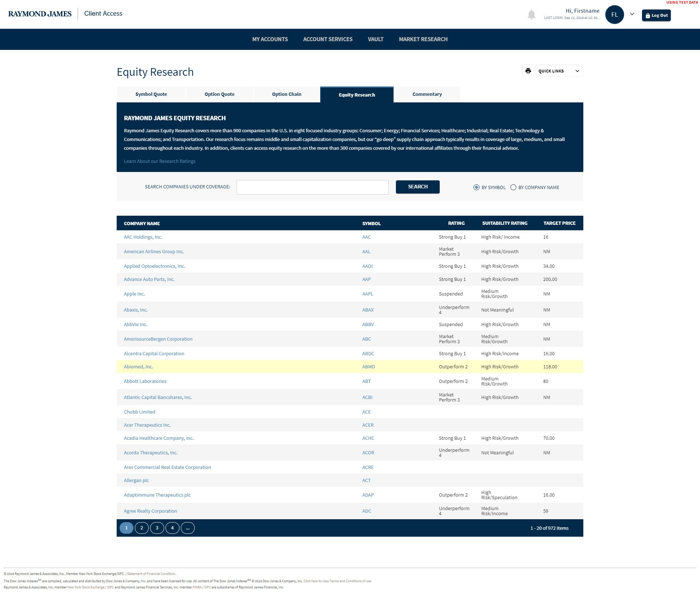Expand the user menu chevron
Screen dimensions: 700x595
pyautogui.click(x=632, y=14)
